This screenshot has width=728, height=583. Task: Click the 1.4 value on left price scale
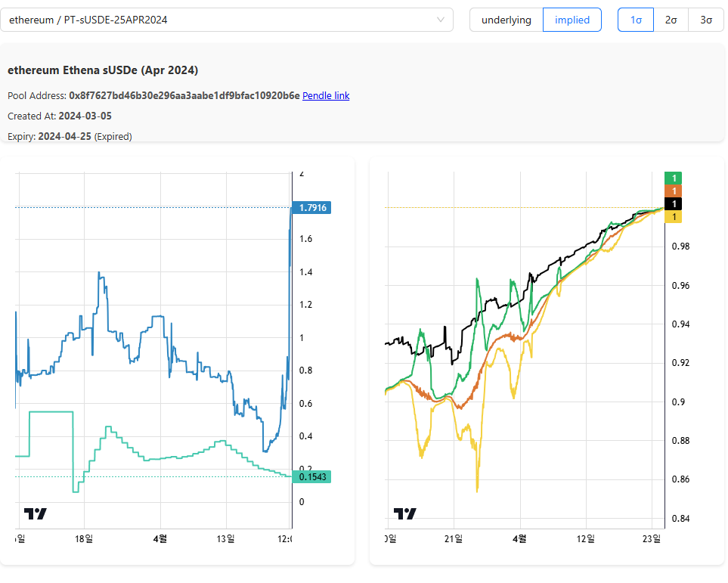(x=306, y=271)
